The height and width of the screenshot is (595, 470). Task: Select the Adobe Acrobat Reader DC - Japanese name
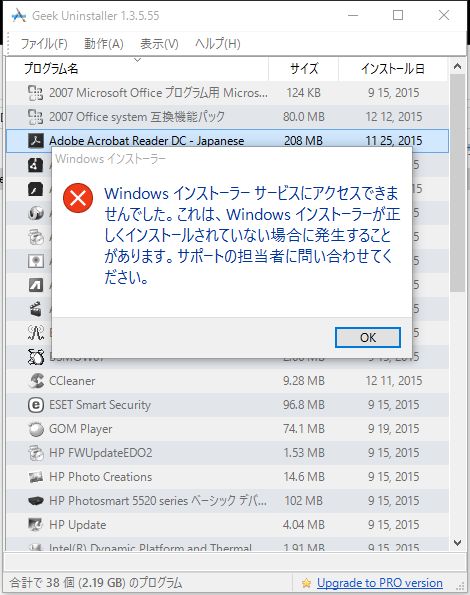[x=146, y=141]
